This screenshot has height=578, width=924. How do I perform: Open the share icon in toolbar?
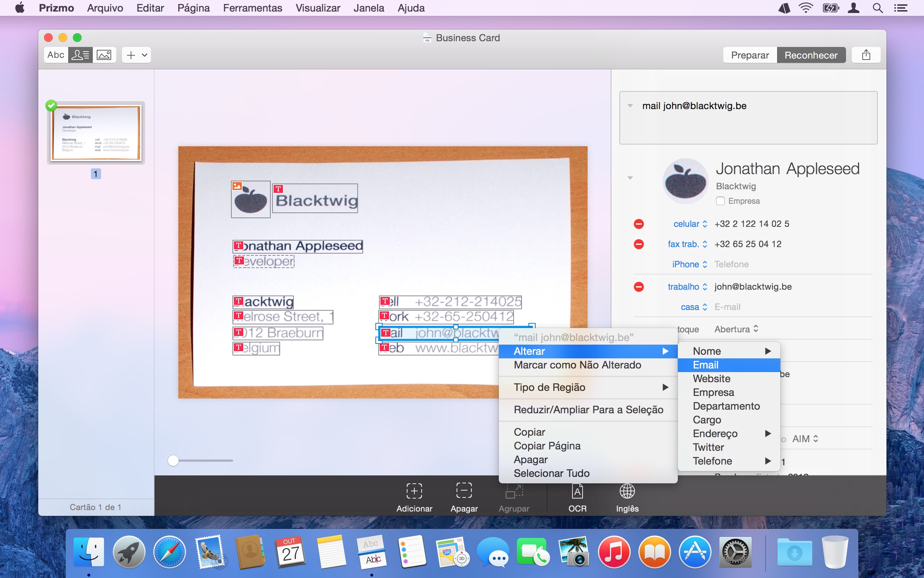[x=866, y=55]
